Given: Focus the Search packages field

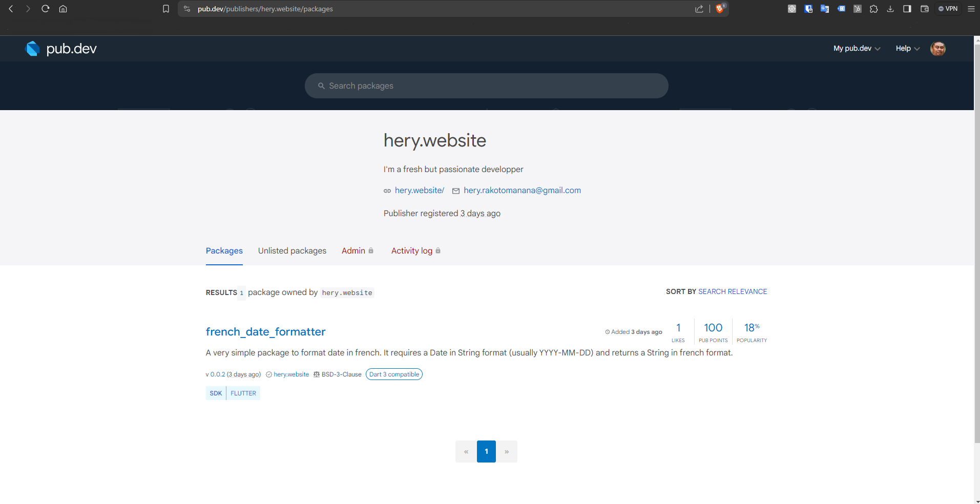Looking at the screenshot, I should point(486,86).
